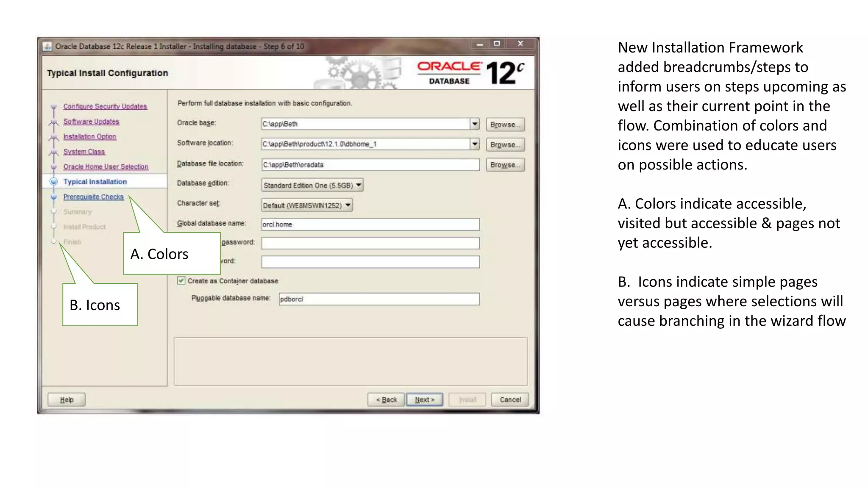Expand the Software location dropdown arrow
Screen dimensions: 868x488
click(x=475, y=144)
